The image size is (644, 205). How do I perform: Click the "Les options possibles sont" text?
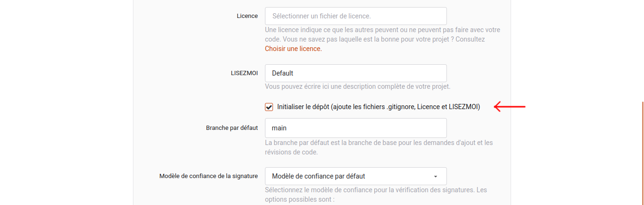pos(300,199)
